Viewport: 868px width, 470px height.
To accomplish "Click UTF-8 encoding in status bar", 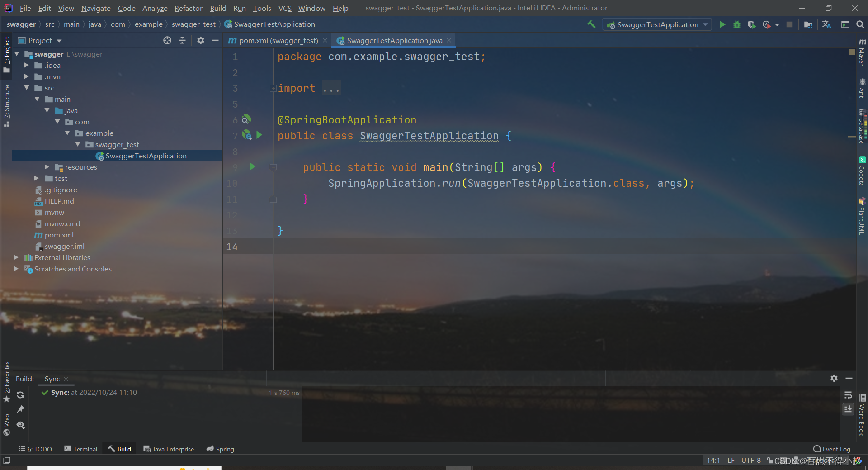I will click(751, 460).
